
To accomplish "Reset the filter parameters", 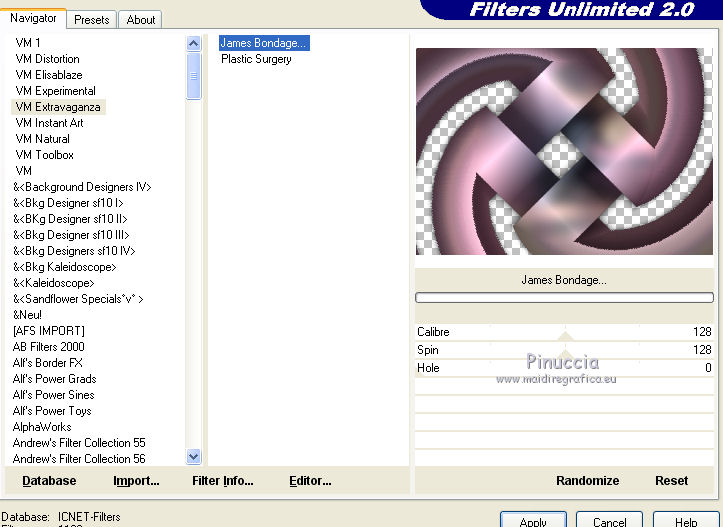I will [x=671, y=481].
